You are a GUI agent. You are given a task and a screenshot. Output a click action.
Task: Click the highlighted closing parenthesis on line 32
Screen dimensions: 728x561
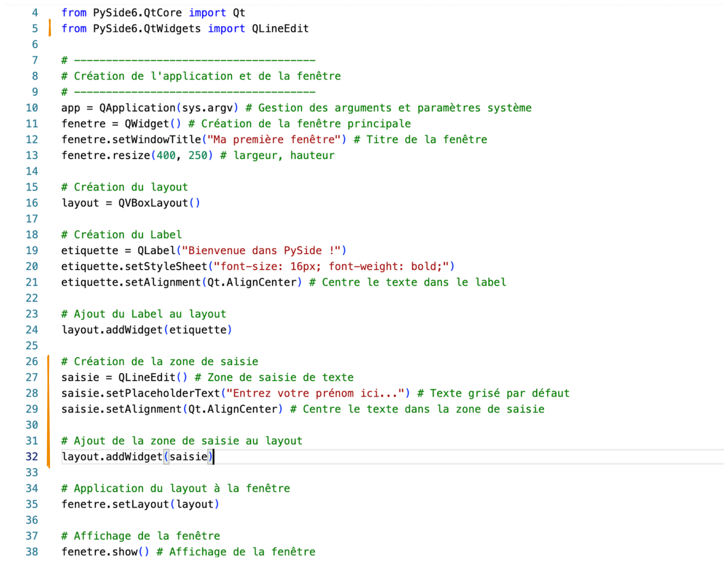point(210,456)
